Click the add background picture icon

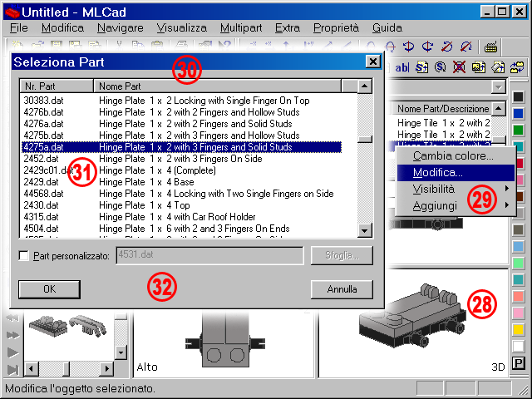pos(479,67)
